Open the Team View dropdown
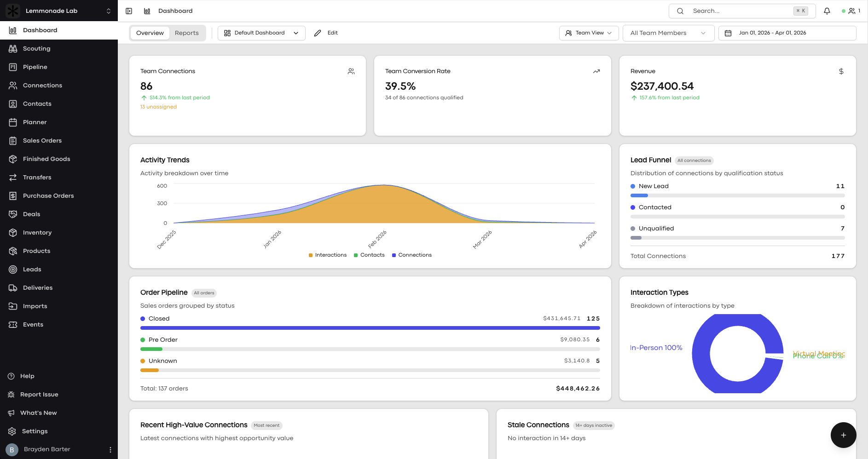868x459 pixels. [589, 33]
